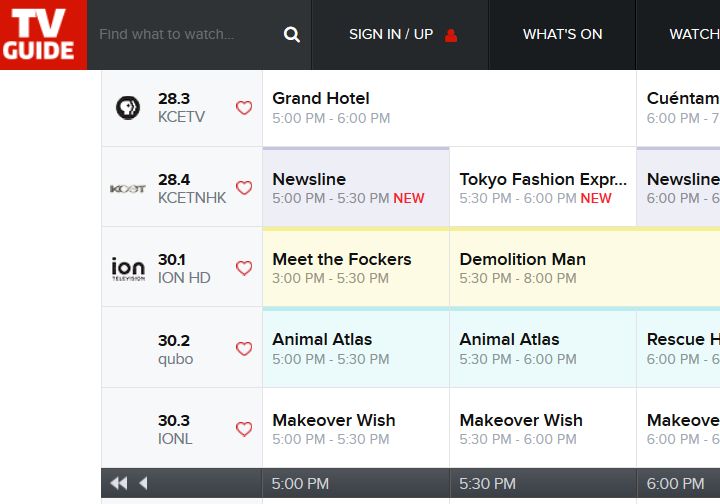
Task: Open the PBS logo for KCETV
Action: [x=128, y=108]
